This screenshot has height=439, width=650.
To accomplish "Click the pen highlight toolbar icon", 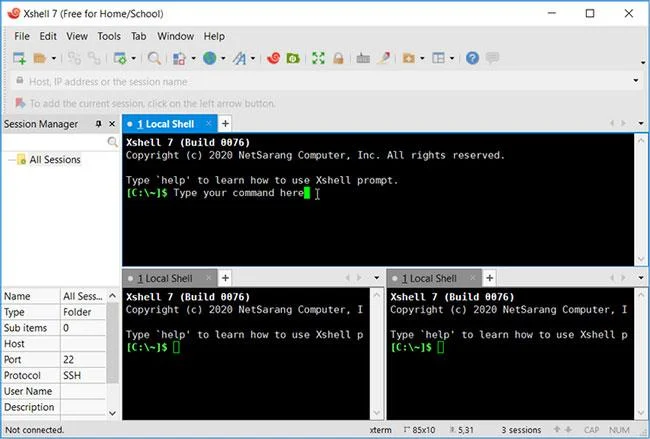I will (383, 58).
